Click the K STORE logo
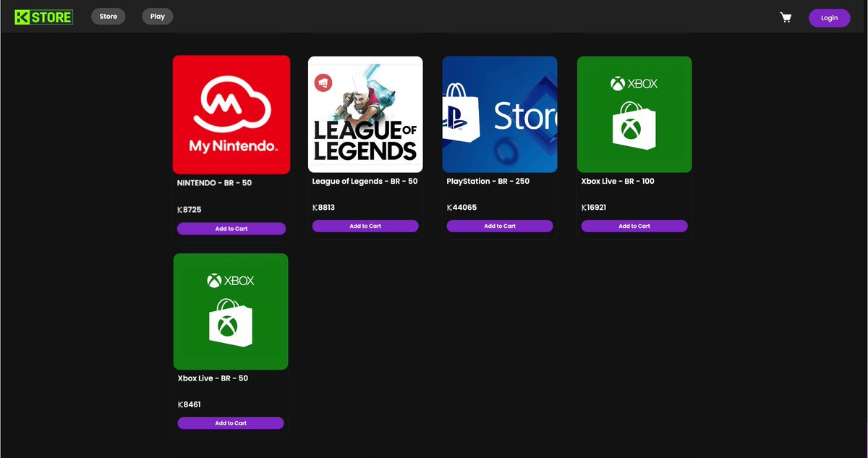This screenshot has width=868, height=458. click(43, 16)
